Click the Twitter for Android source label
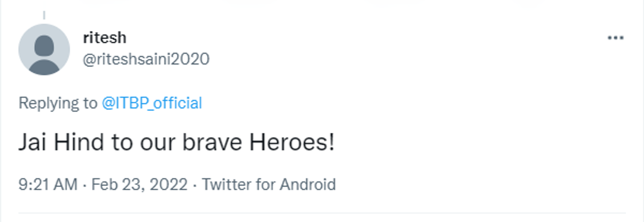 [269, 184]
